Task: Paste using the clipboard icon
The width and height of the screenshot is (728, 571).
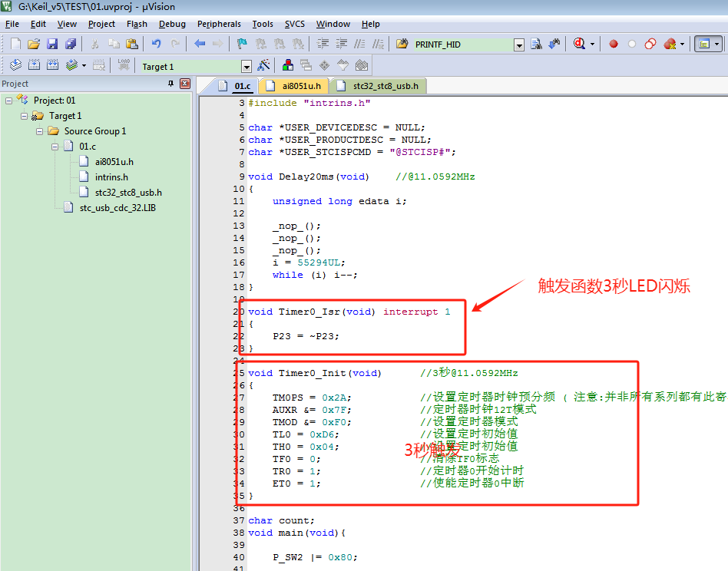Action: (x=132, y=44)
